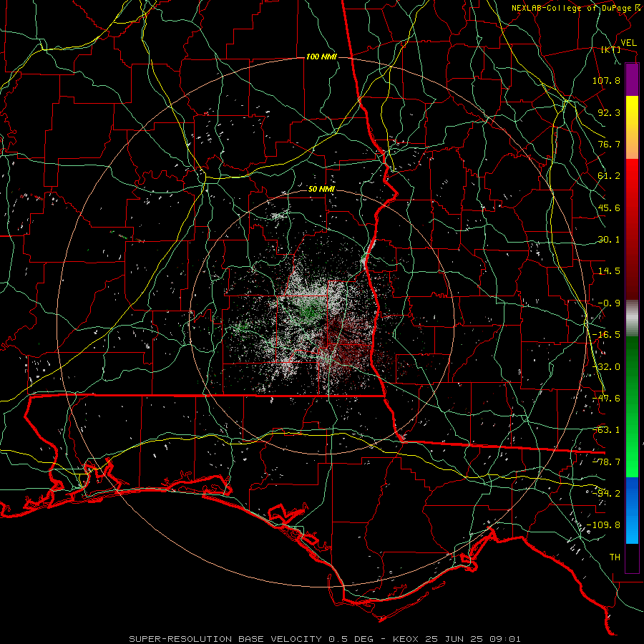
Task: Click the 14.5 velocity scale value
Action: click(x=609, y=271)
